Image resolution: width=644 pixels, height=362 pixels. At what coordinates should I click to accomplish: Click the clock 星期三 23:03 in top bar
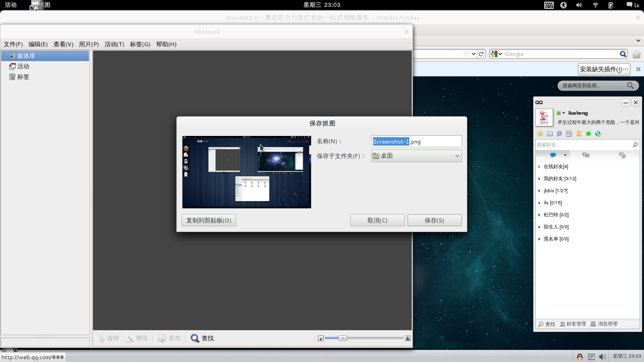click(322, 5)
